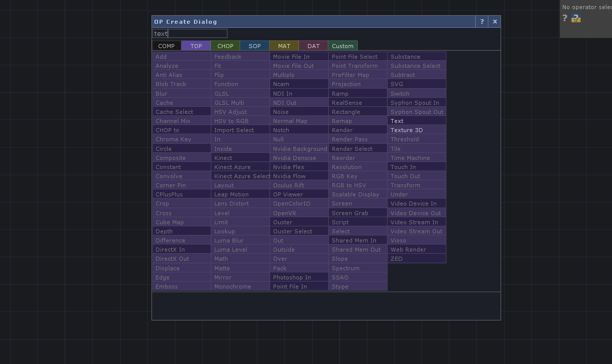Select the GLSL Multi operator
This screenshot has width=612, height=364.
[241, 103]
